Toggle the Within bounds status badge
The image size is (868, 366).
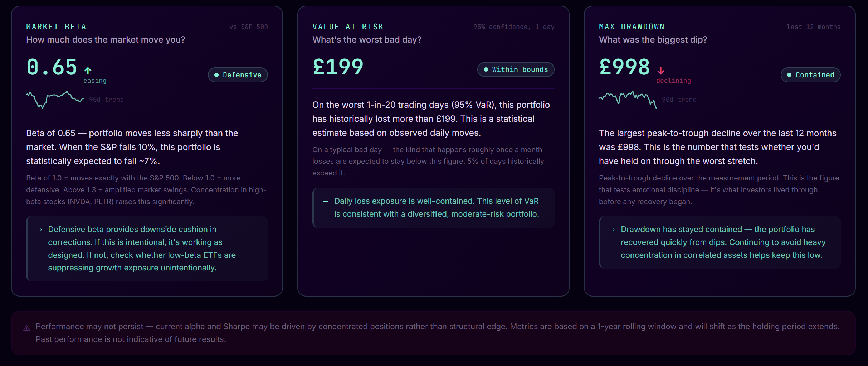pyautogui.click(x=515, y=69)
